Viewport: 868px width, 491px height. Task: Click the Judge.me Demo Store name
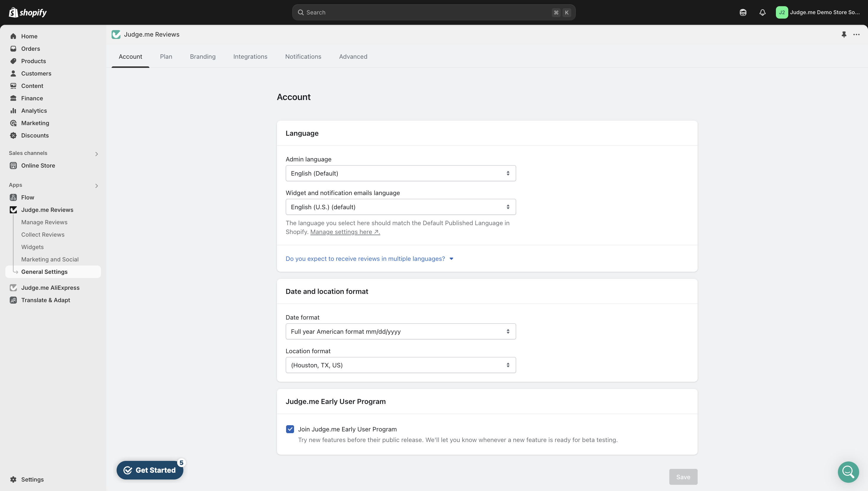tap(825, 12)
